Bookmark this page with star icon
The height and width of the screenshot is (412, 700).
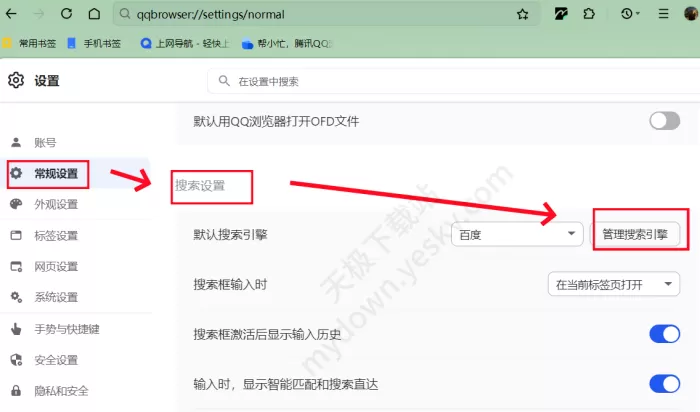point(522,14)
